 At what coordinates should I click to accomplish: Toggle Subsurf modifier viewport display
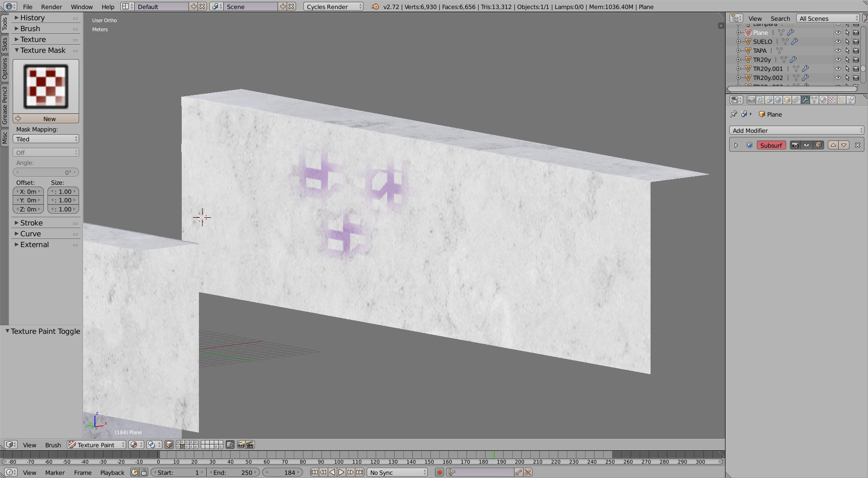pyautogui.click(x=807, y=145)
